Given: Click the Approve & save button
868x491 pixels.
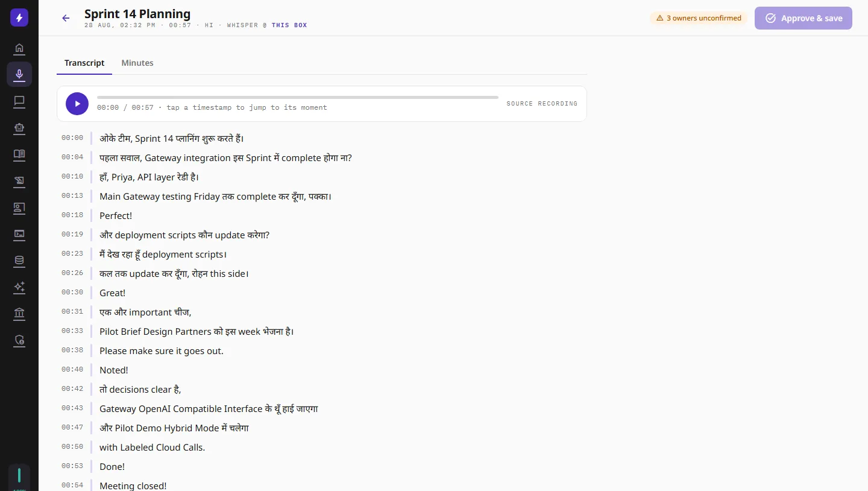Looking at the screenshot, I should (804, 18).
